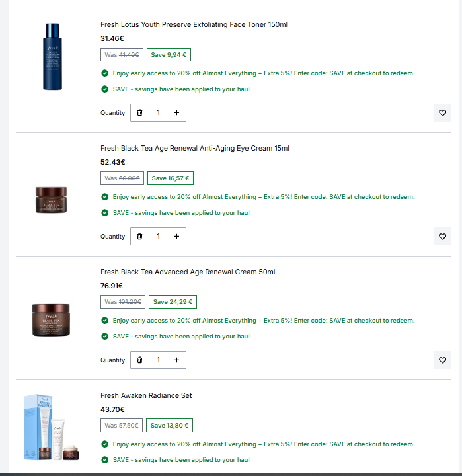View the Awaken Radiance Set box image
Image resolution: width=462 pixels, height=476 pixels.
click(51, 427)
